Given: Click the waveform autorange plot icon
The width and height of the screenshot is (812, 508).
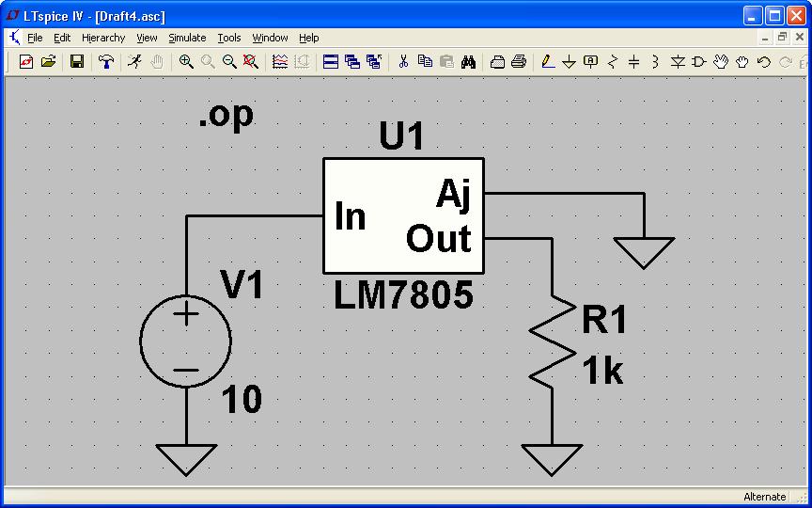Looking at the screenshot, I should [280, 62].
